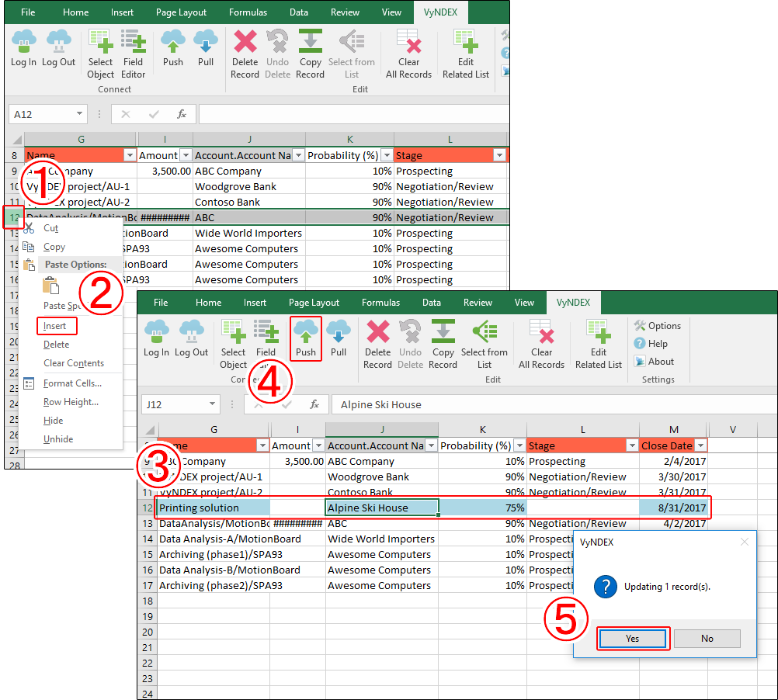Open Field Editor in the back window ribbon
Image resolution: width=778 pixels, height=700 pixels.
click(133, 54)
